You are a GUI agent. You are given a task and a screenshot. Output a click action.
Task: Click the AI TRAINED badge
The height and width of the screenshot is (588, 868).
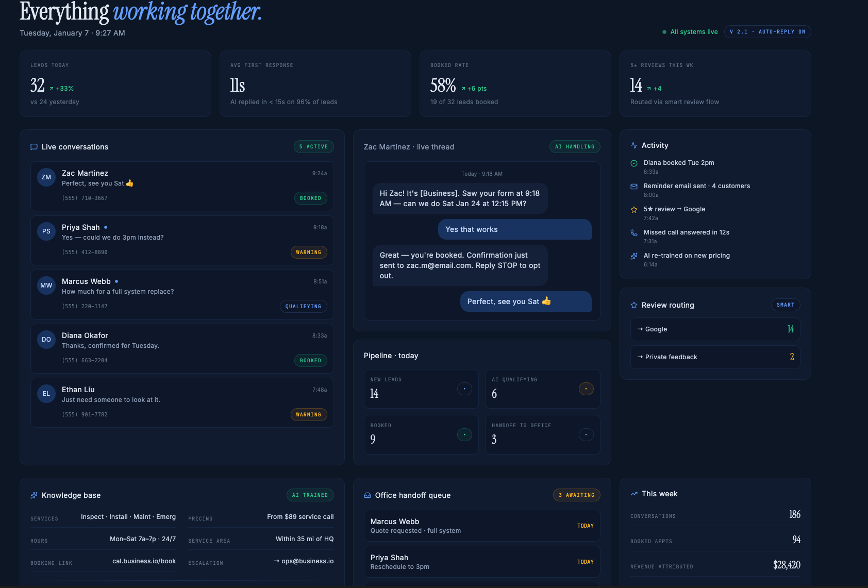[310, 495]
